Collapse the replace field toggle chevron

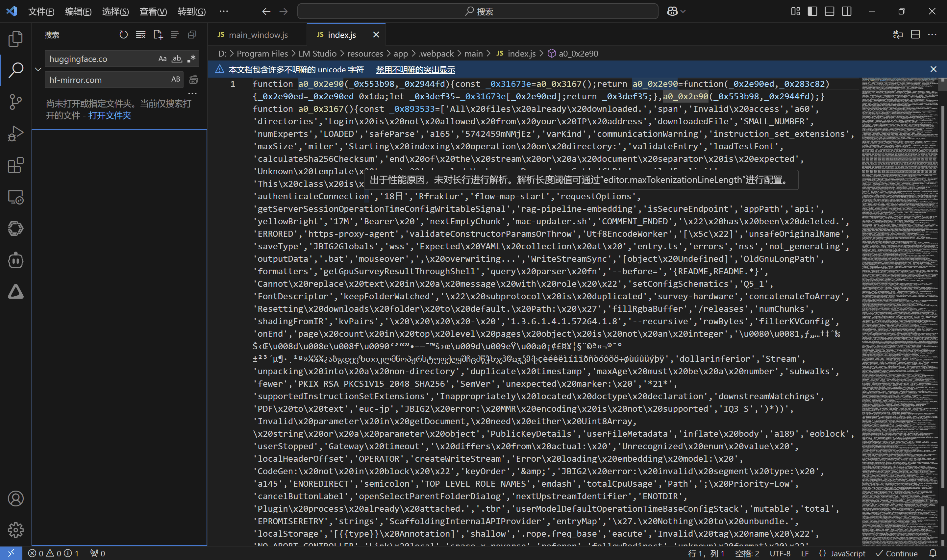tap(38, 69)
